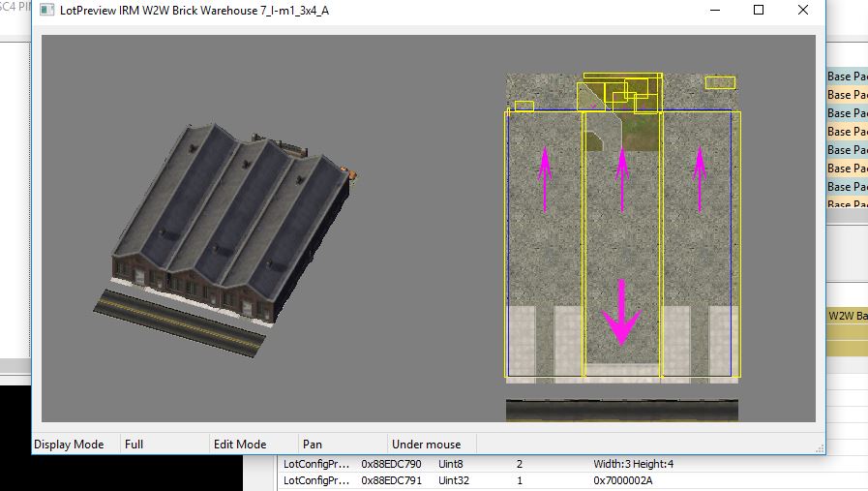Click the W2W Ba list entry on right
Viewport: 868px width, 491px height.
847,316
